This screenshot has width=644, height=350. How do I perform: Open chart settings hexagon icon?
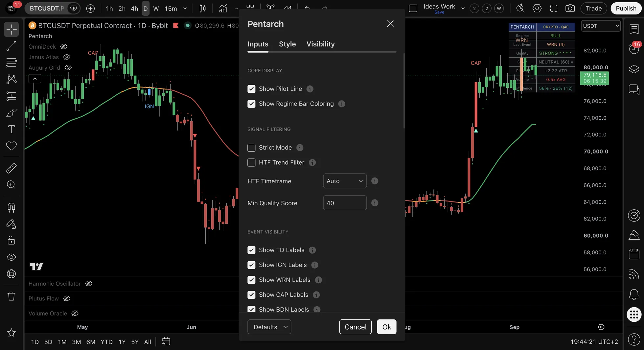point(537,8)
